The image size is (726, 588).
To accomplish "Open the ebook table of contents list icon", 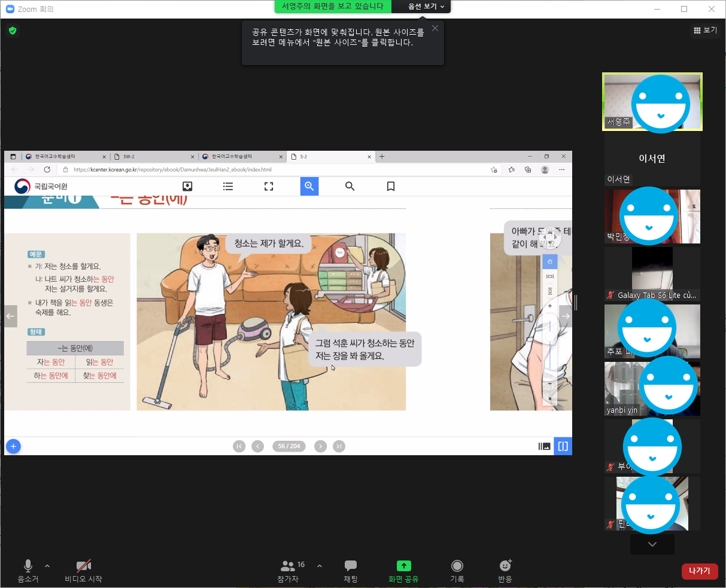I will [x=228, y=187].
